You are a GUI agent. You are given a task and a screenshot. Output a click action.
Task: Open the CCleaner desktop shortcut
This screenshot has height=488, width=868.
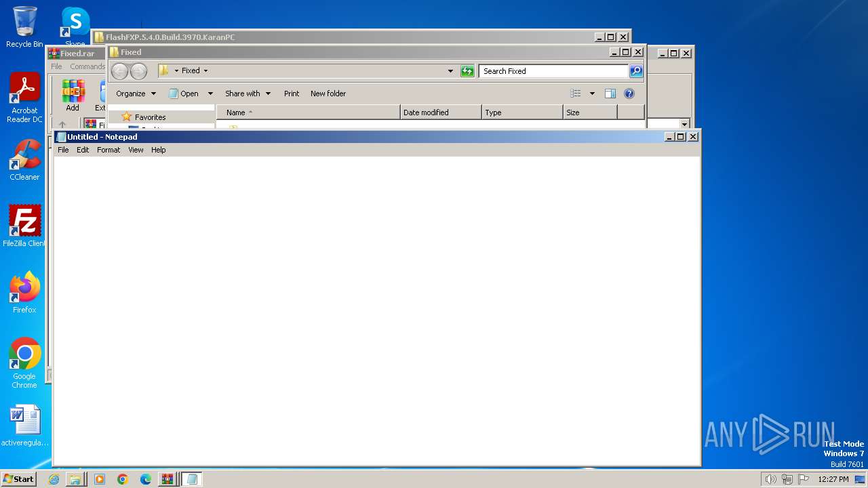[x=24, y=160]
